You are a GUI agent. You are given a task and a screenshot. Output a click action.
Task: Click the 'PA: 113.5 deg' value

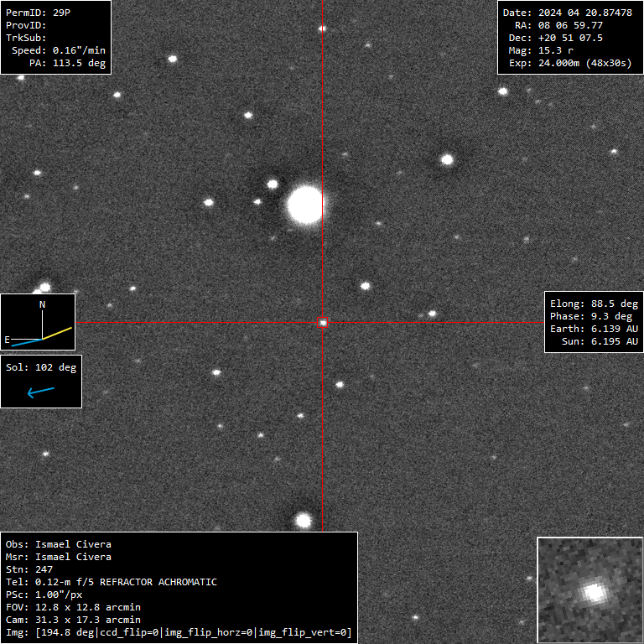pyautogui.click(x=67, y=63)
